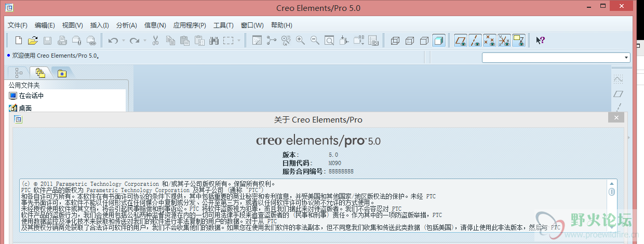The image size is (644, 244).
Task: Toggle annotation display eye icon
Action: tap(518, 40)
